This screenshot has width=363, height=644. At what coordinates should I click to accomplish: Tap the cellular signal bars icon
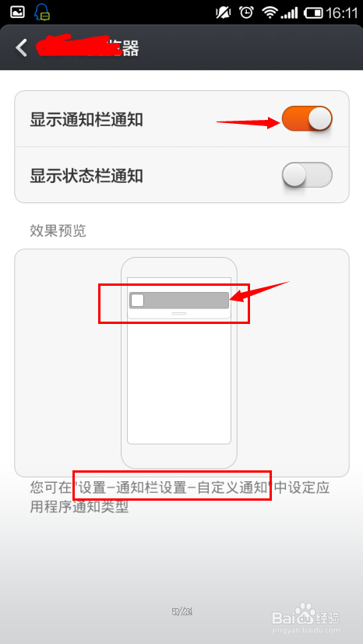point(289,13)
